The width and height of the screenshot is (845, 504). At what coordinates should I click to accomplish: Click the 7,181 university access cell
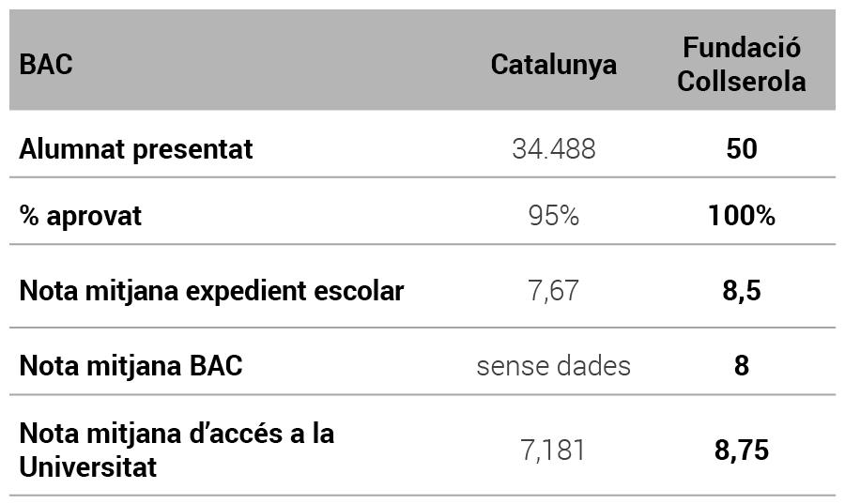(x=553, y=450)
